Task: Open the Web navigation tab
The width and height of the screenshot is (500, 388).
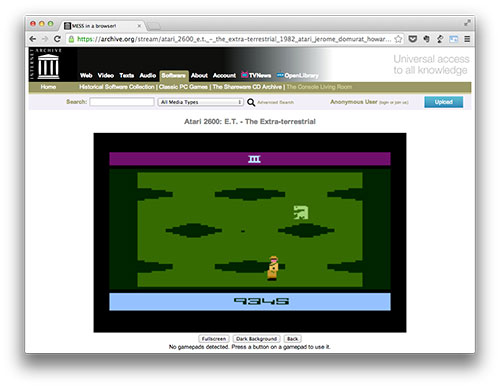Action: tap(86, 75)
